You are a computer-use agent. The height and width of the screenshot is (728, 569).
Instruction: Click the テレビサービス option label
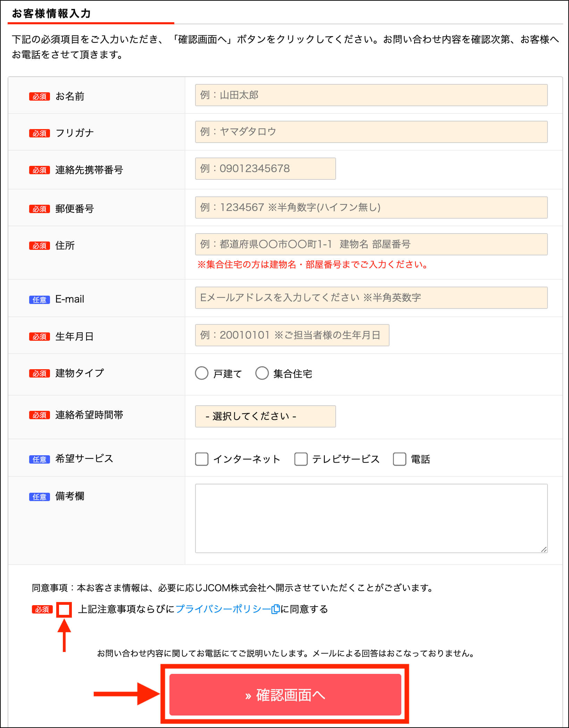[346, 459]
